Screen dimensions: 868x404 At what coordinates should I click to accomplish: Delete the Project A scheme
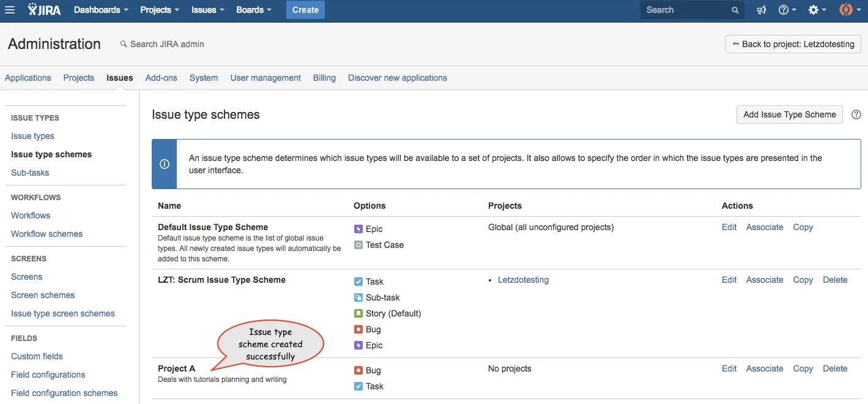(x=835, y=368)
